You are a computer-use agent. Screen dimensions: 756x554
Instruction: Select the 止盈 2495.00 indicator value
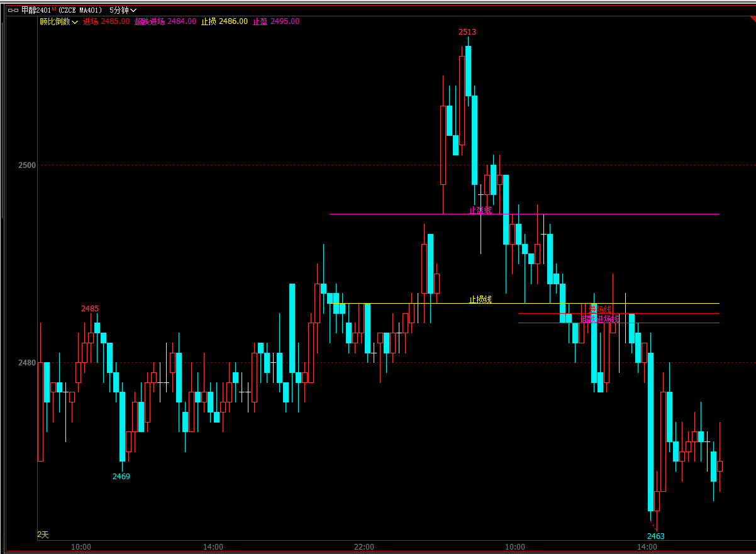click(x=276, y=21)
